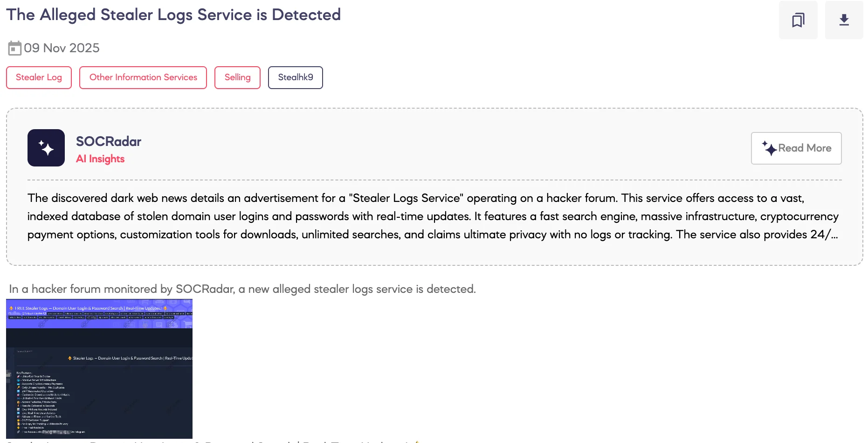Select the "Stealer Log" tag

click(x=39, y=77)
